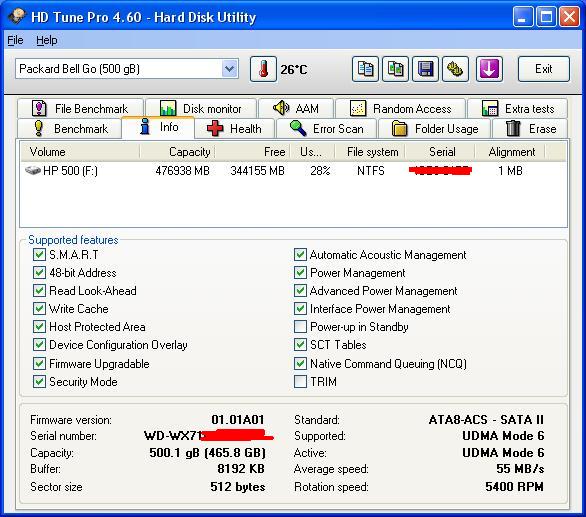This screenshot has width=586, height=517.
Task: Toggle the Power Management checkbox
Action: [300, 273]
